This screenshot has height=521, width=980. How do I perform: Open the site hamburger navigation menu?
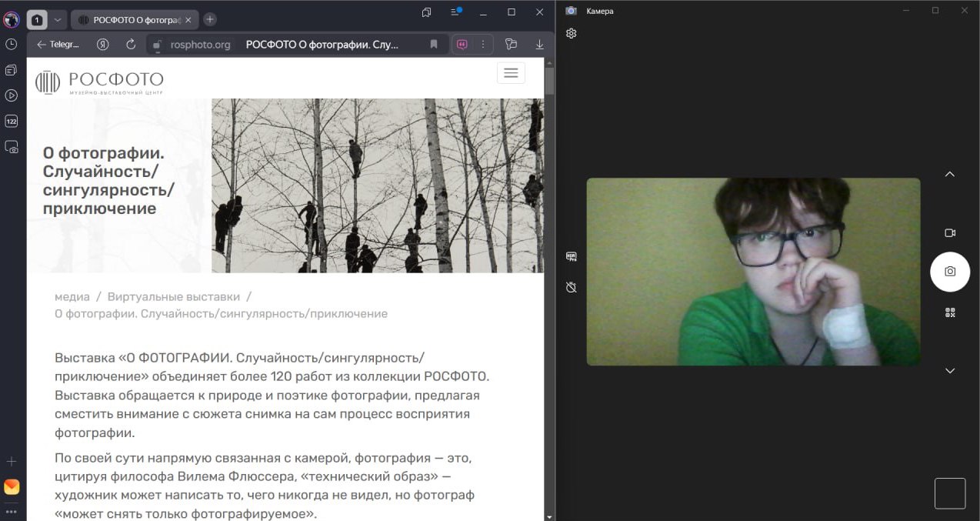pos(511,73)
